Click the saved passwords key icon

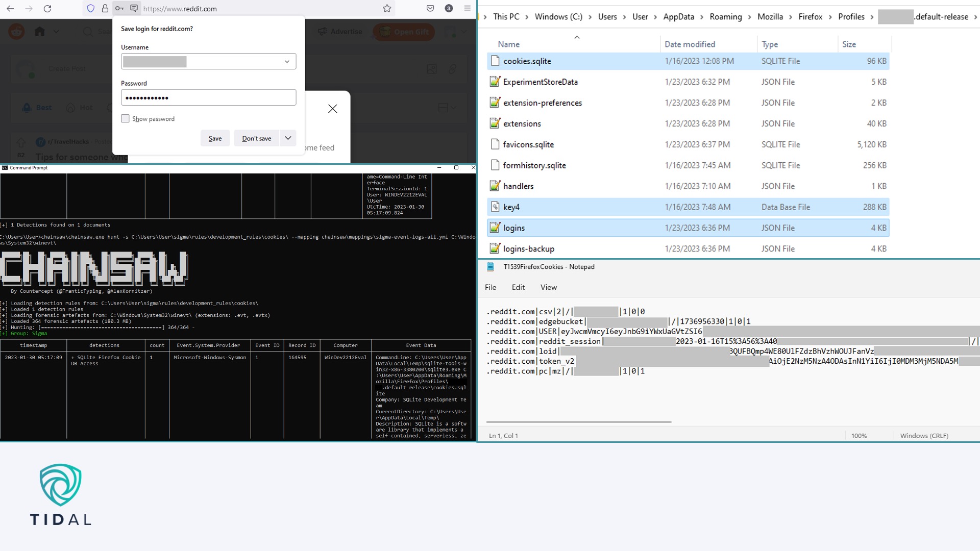119,9
